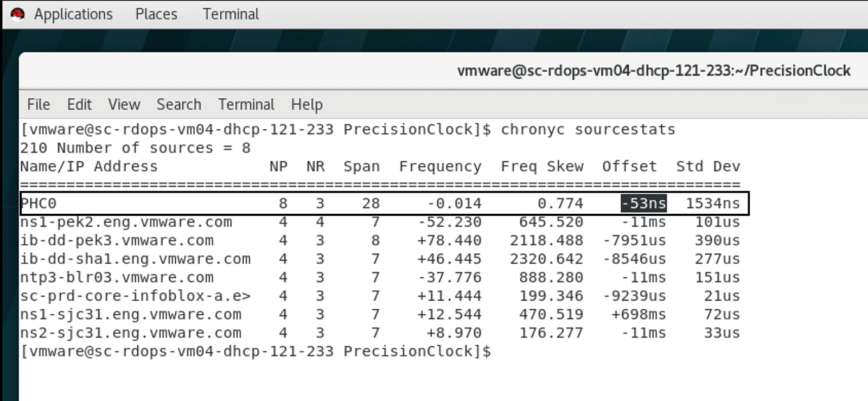Click the vmware@sc-rdops window title bar
868x401 pixels.
653,71
